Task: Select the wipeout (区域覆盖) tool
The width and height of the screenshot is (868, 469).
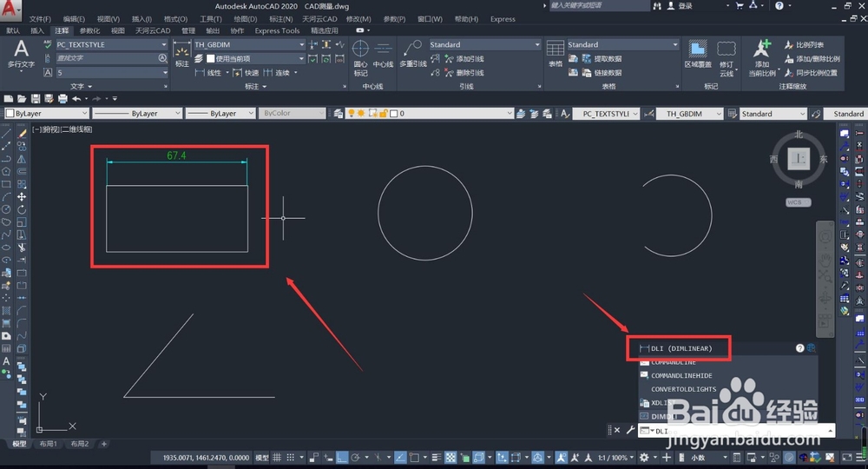Action: pos(698,54)
